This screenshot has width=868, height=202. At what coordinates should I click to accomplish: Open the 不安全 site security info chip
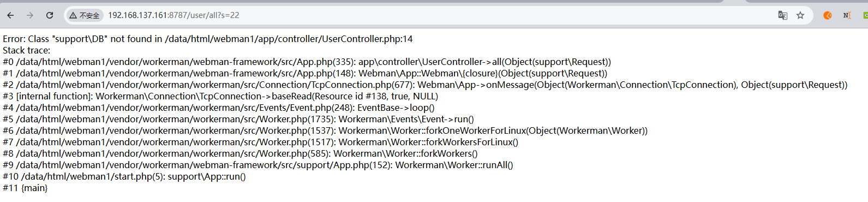click(85, 15)
